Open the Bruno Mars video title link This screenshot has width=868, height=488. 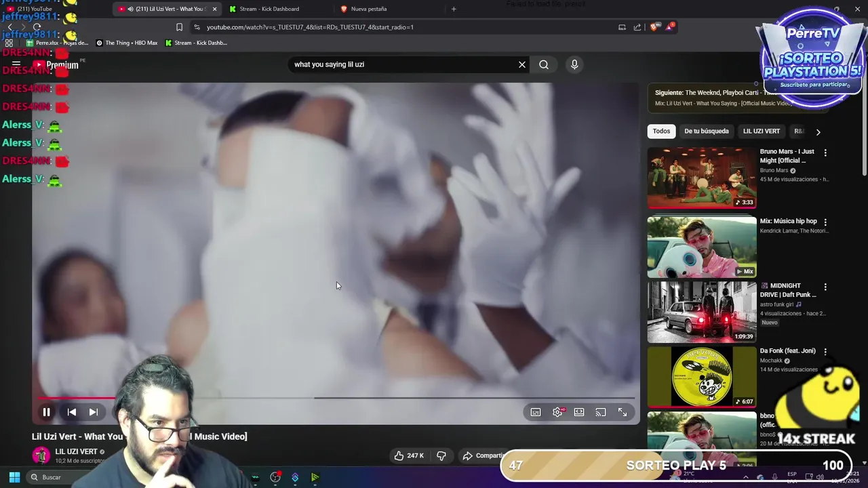pyautogui.click(x=787, y=156)
